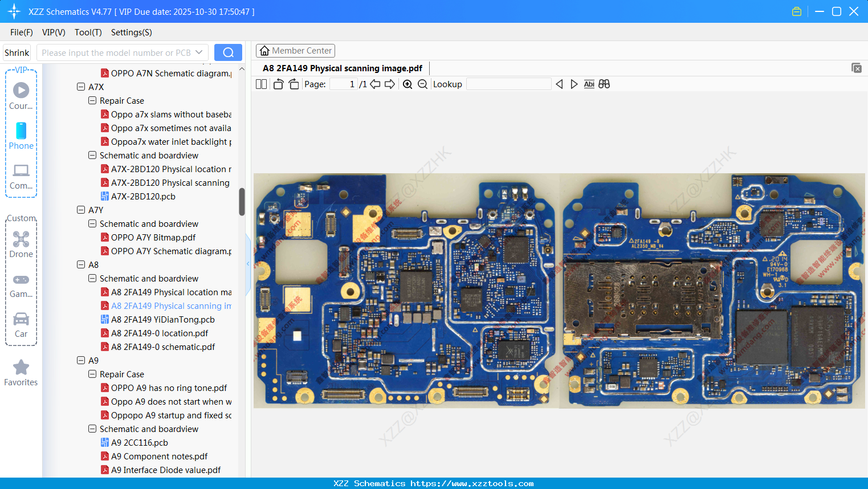Click the file tree vertical scrollbar thumb

(x=242, y=202)
